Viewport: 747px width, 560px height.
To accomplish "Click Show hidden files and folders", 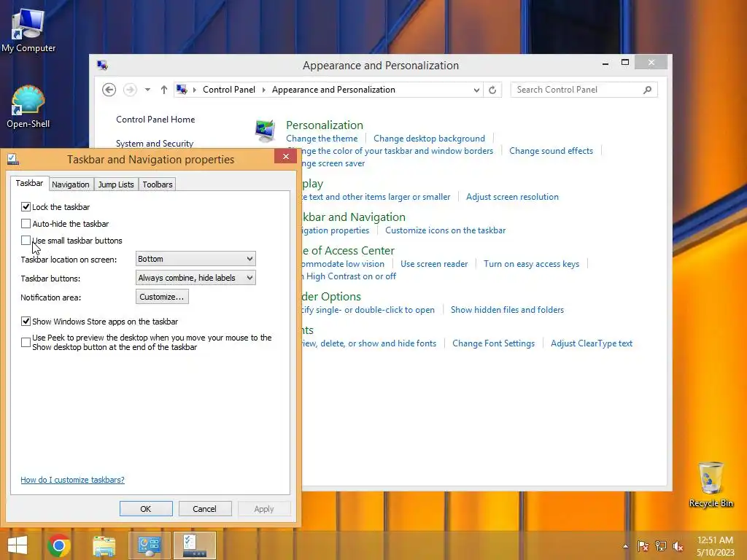I will [508, 309].
